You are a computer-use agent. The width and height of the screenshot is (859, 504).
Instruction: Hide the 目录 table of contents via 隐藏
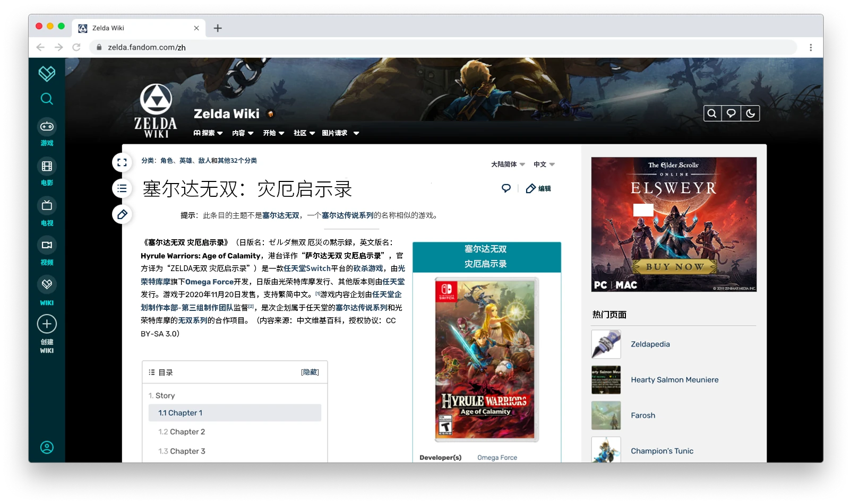pyautogui.click(x=310, y=372)
